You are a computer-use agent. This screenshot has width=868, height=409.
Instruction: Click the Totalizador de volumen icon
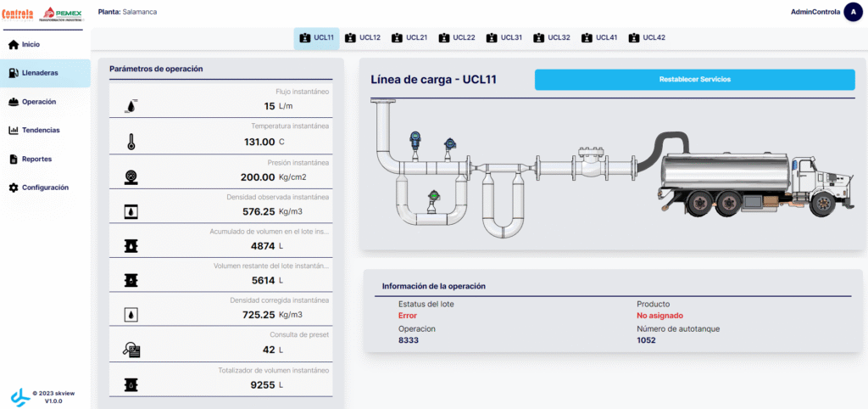131,384
